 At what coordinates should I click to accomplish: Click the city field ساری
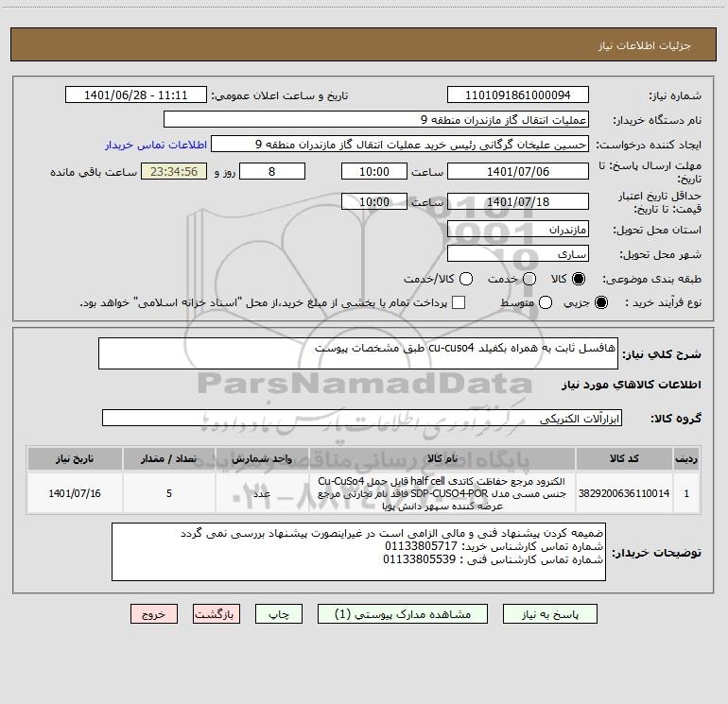point(518,253)
